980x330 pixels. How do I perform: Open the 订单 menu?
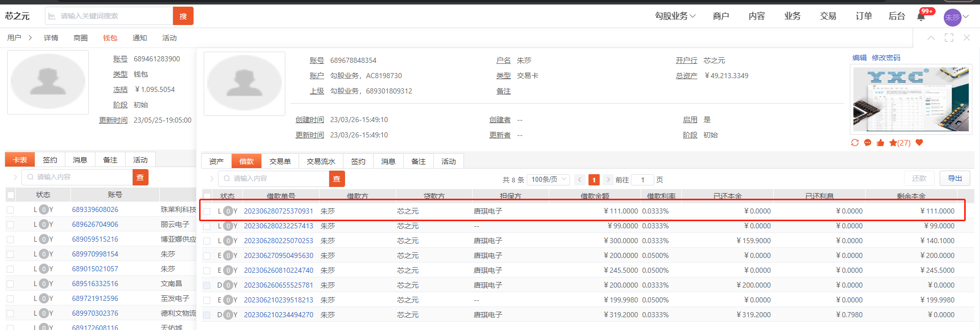(864, 16)
